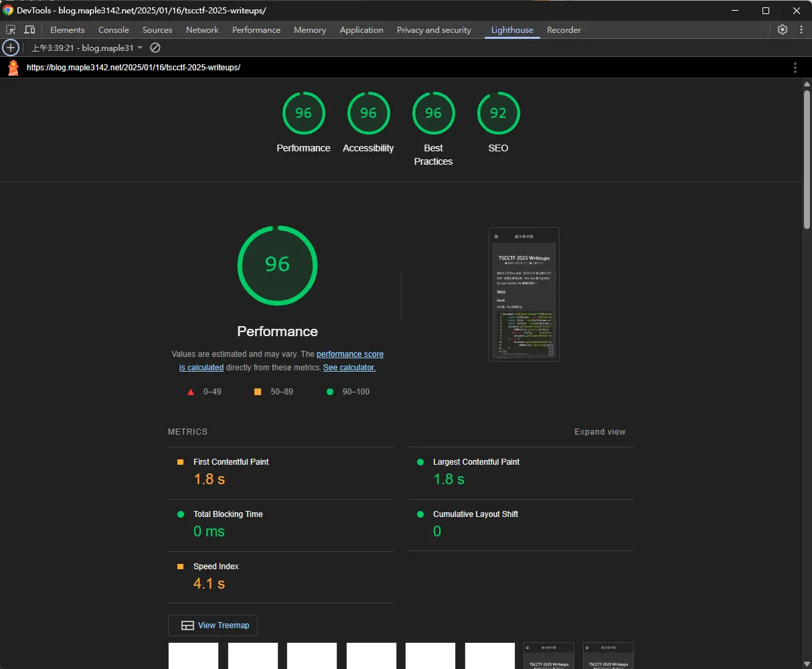Jump to the SEO score gauge
812x669 pixels.
click(498, 113)
